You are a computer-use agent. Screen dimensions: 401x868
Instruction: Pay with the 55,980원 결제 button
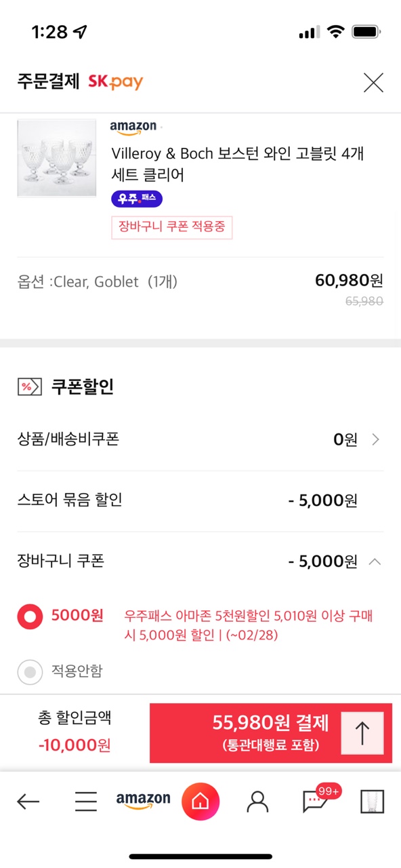271,733
